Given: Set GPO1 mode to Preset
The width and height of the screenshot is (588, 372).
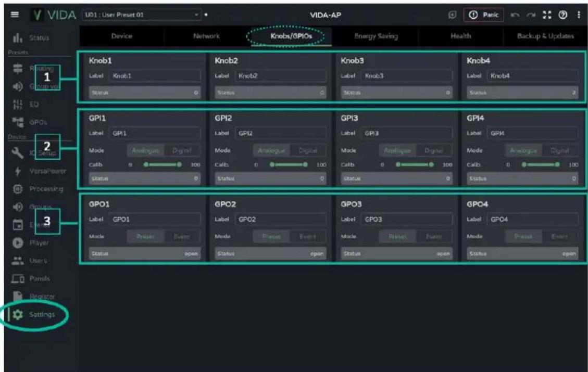Looking at the screenshot, I should pyautogui.click(x=145, y=237).
